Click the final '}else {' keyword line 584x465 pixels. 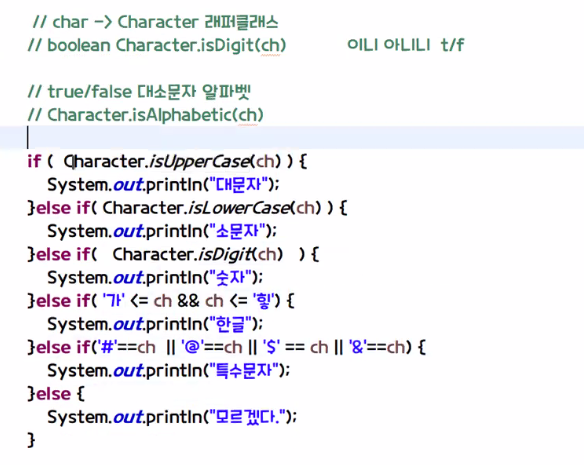click(56, 394)
